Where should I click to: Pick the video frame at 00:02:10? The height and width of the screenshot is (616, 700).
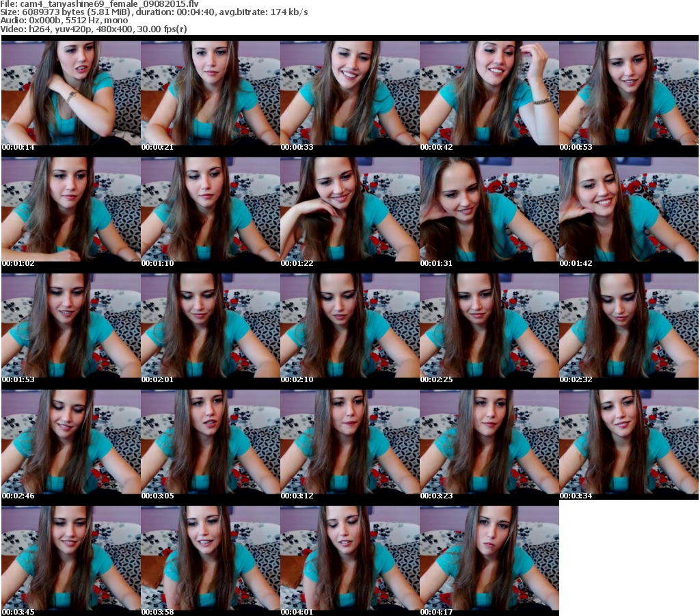click(350, 326)
